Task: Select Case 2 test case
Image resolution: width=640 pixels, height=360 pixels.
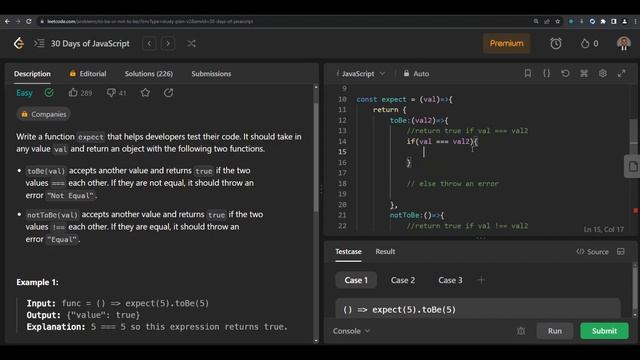Action: 403,280
